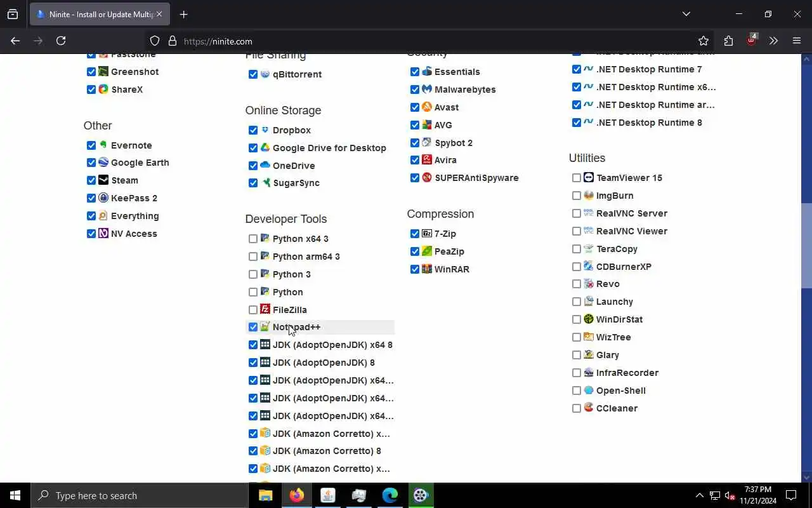
Task: Click the SugarSync icon
Action: 265,183
